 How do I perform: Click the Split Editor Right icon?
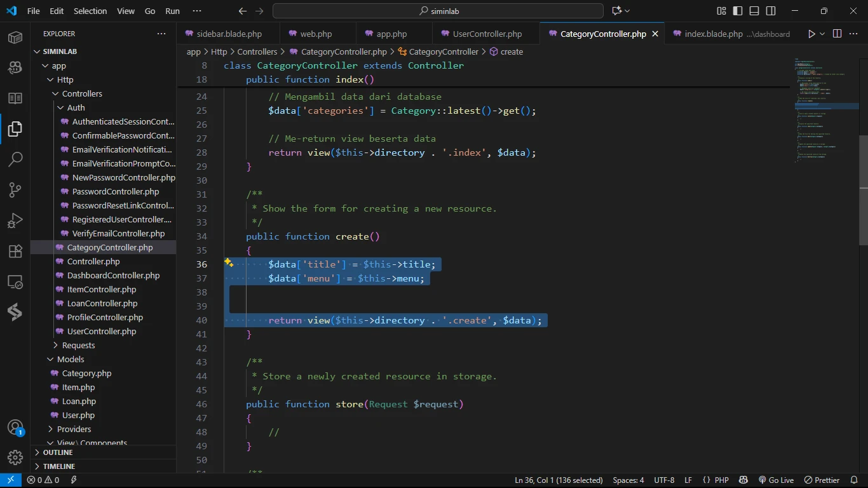tap(837, 34)
